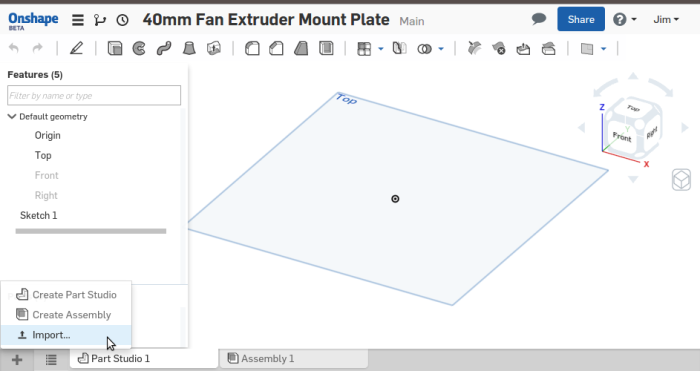Select the Revolve tool
This screenshot has height=371, width=700.
139,48
